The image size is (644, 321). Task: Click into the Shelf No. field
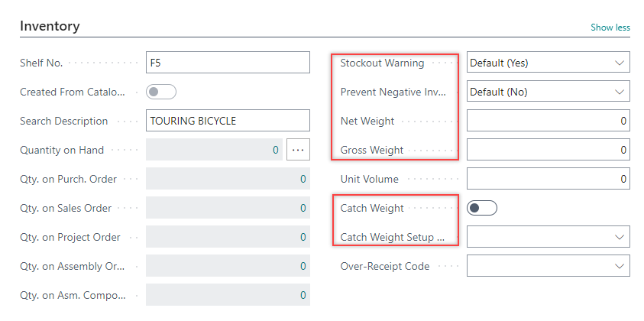point(227,63)
